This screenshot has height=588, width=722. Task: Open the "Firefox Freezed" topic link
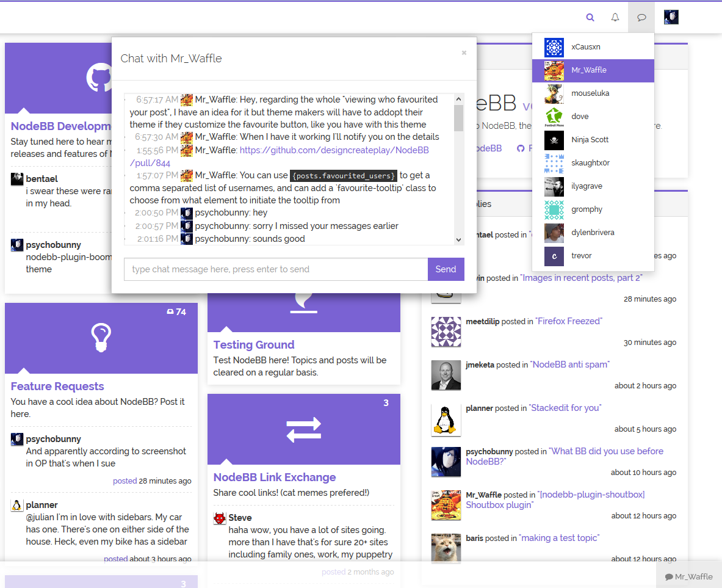point(569,321)
